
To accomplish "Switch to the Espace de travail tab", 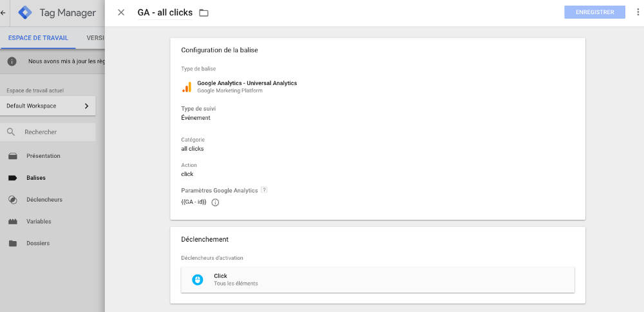I will pyautogui.click(x=38, y=38).
